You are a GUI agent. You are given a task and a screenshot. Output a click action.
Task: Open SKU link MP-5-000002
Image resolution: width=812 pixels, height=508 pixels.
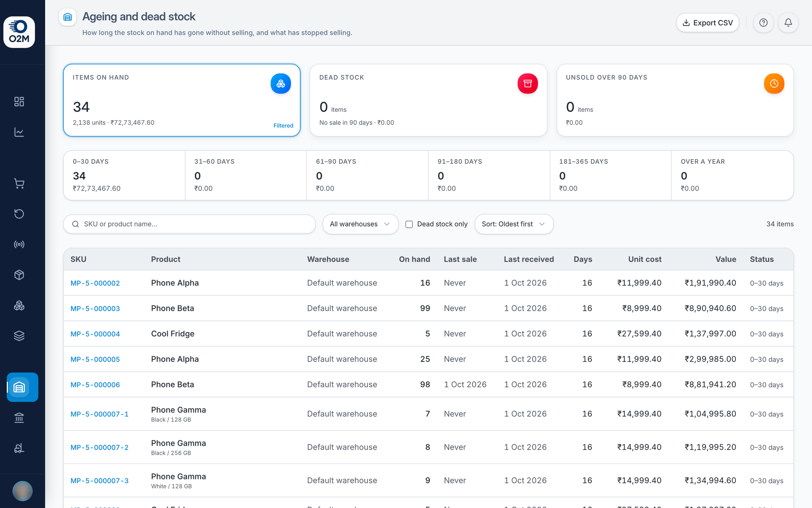[x=95, y=283]
